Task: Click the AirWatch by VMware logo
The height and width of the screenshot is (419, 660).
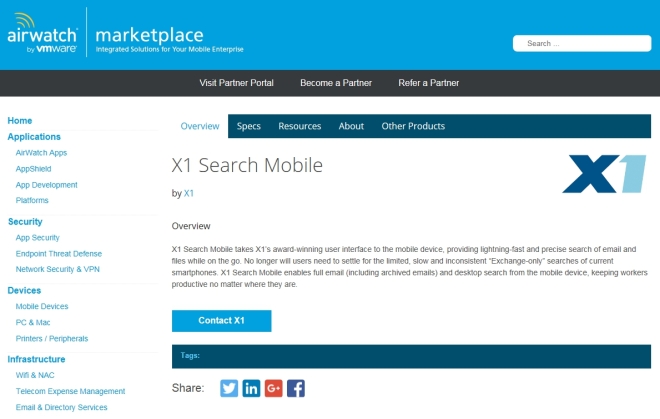Action: point(42,33)
